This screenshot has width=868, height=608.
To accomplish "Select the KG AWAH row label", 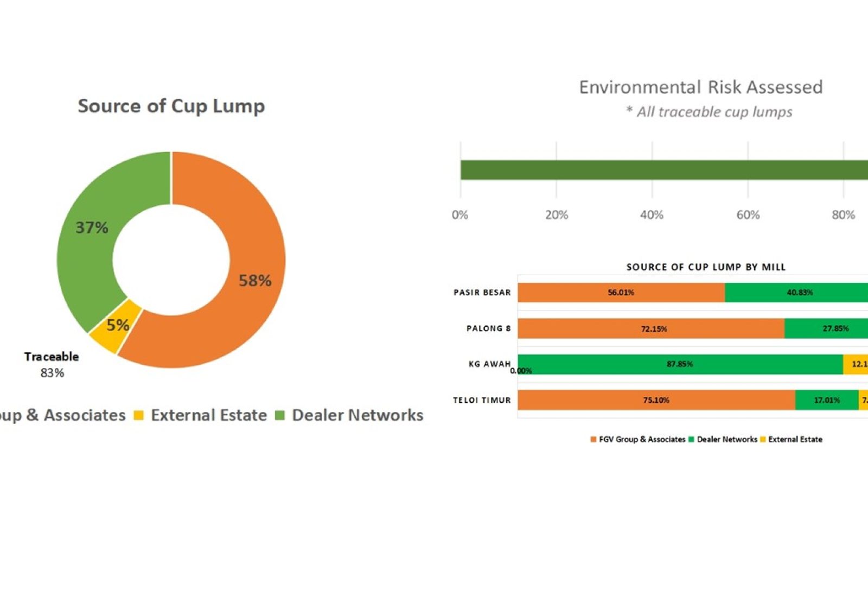I will coord(490,364).
